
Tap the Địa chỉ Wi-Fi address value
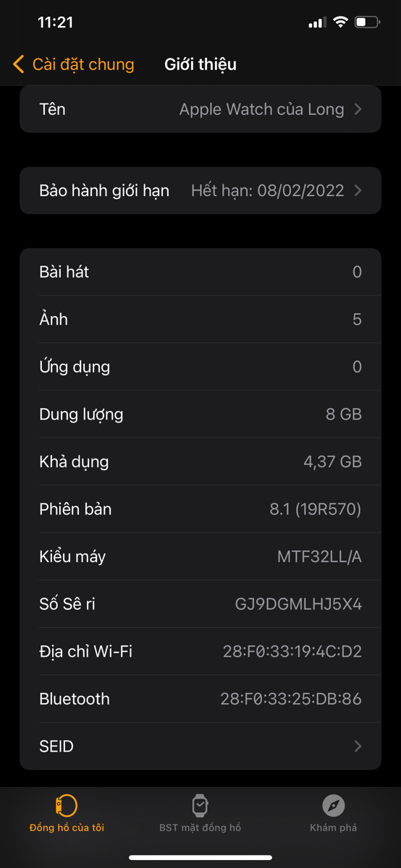(x=292, y=652)
